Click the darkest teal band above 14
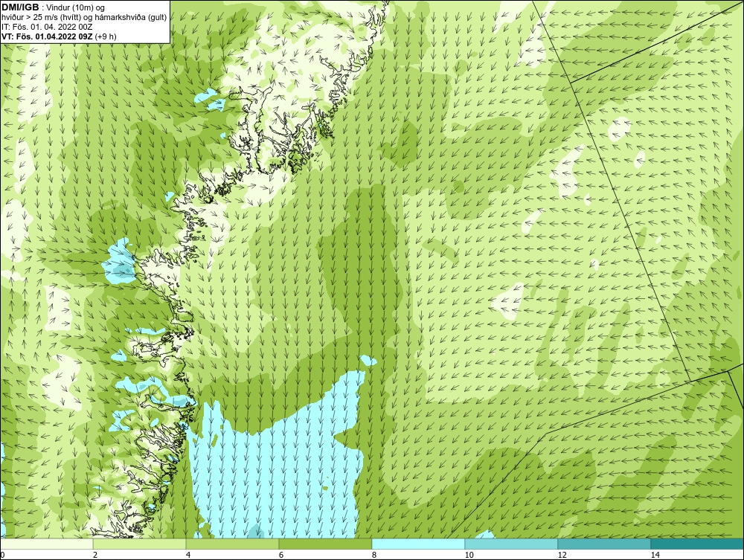The image size is (744, 560). coord(698,544)
